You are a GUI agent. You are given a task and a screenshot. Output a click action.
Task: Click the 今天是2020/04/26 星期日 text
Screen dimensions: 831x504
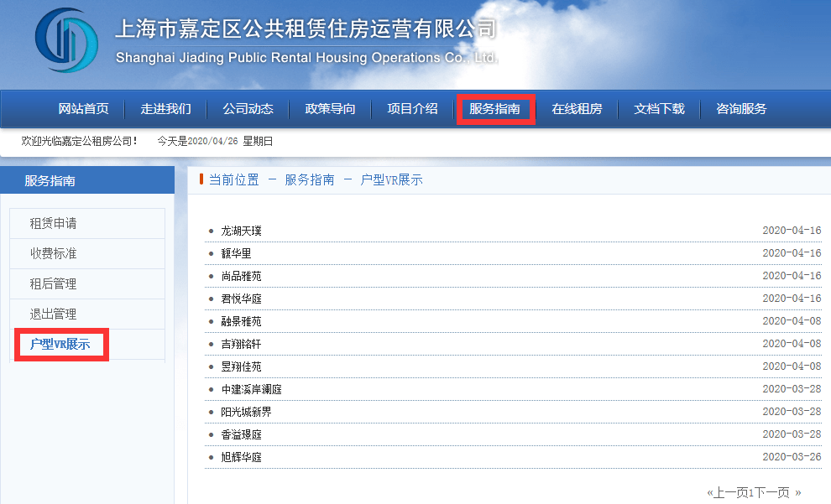click(215, 142)
